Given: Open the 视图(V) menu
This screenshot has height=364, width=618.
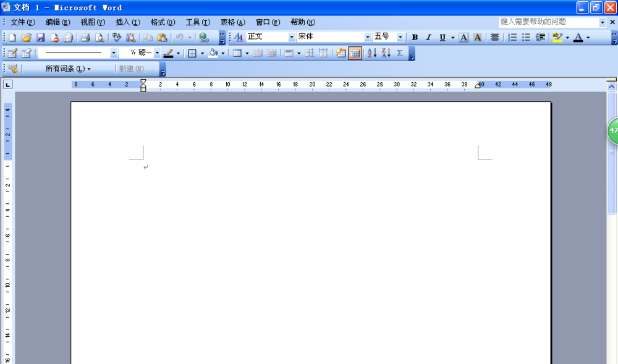Looking at the screenshot, I should click(x=93, y=22).
